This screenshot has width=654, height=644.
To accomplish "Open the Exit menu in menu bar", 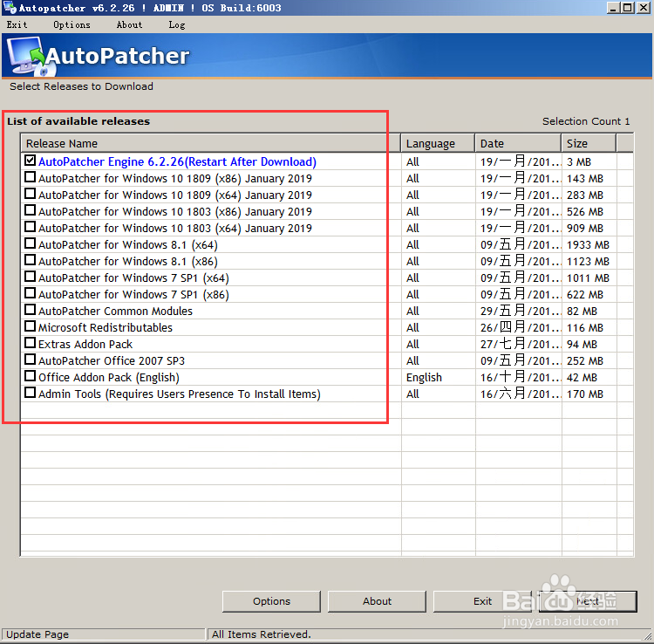I will [17, 24].
